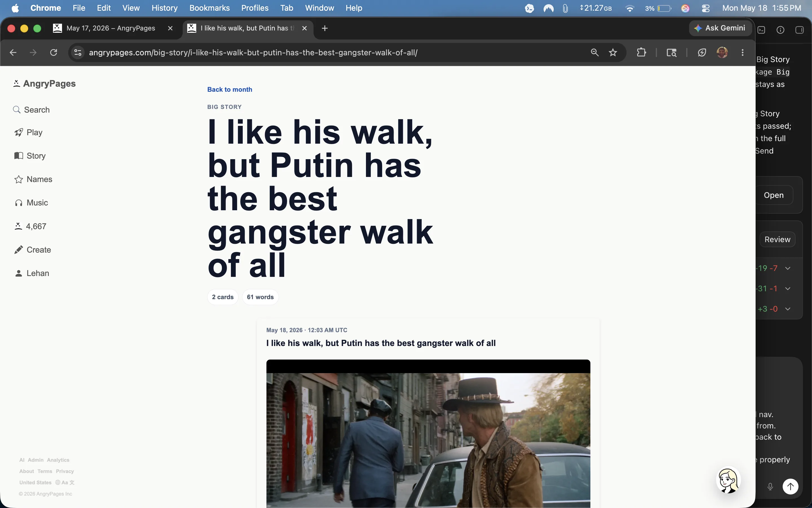Click the microphone icon in side panel

coord(770,486)
